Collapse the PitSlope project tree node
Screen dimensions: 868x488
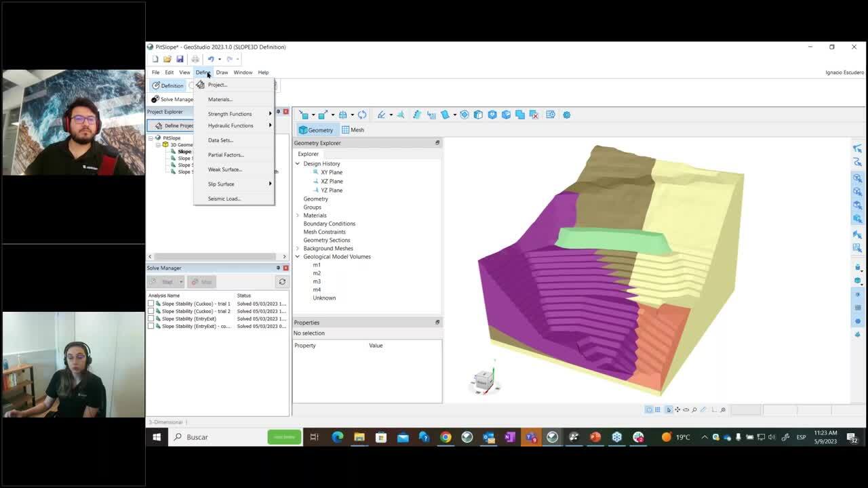click(151, 138)
